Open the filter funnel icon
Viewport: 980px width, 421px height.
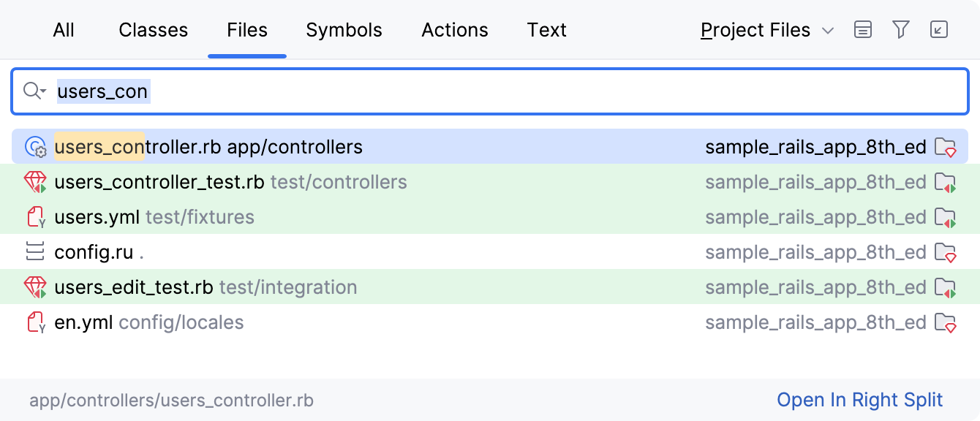point(901,30)
